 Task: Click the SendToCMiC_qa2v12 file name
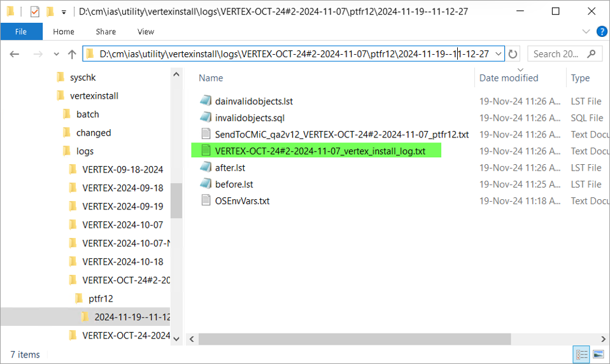[342, 134]
